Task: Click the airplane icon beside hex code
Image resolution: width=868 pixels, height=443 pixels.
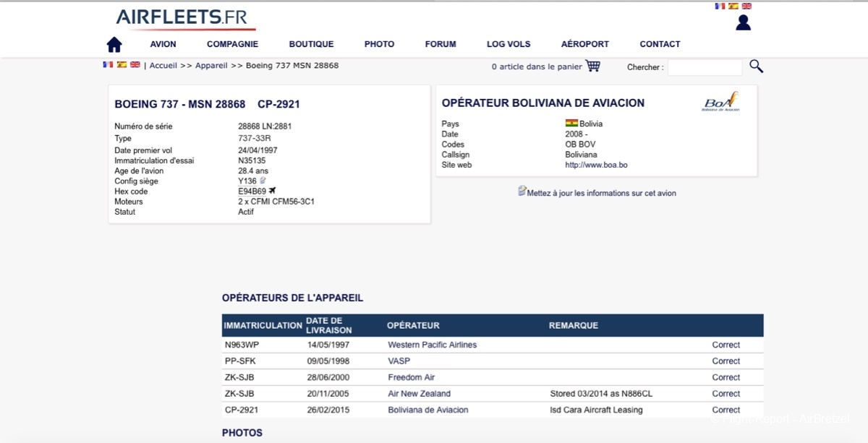Action: tap(273, 191)
